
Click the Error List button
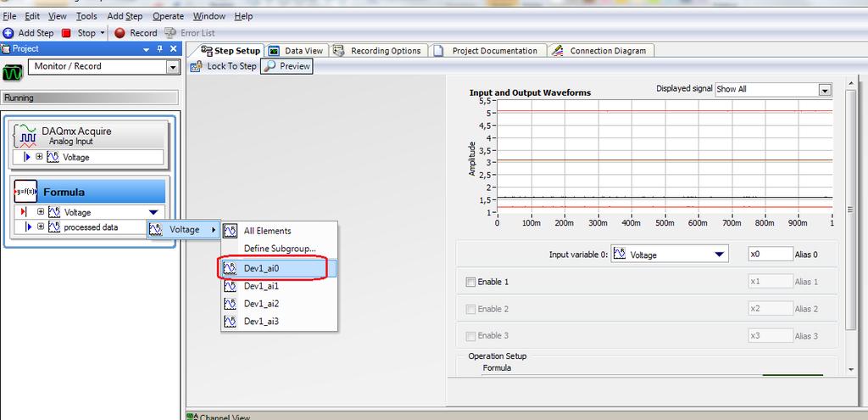click(x=190, y=33)
